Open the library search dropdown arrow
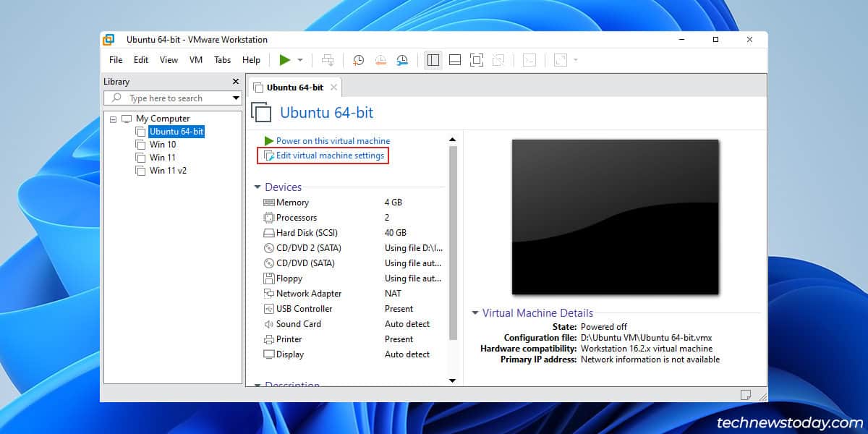Viewport: 868px width, 434px height. pyautogui.click(x=237, y=98)
